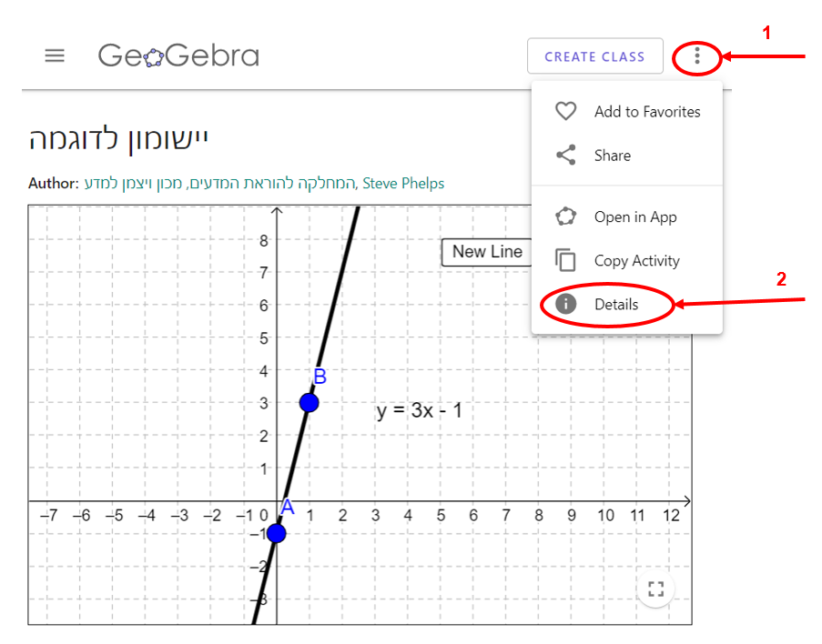Viewport: 822px width, 644px height.
Task: Click the heart icon for Add to Favorites
Action: point(566,112)
